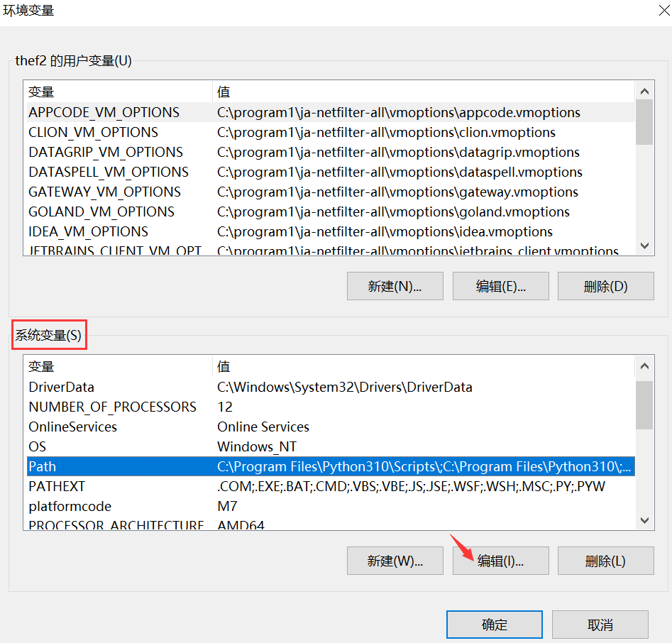Screen dimensions: 672x643
Task: Close the environment variables dialog
Action: 664,10
